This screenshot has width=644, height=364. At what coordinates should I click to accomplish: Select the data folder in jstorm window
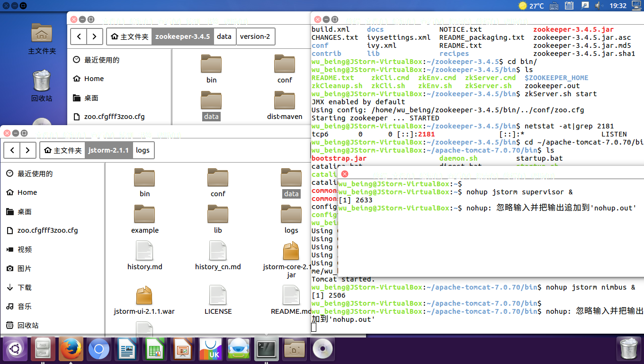pyautogui.click(x=291, y=183)
